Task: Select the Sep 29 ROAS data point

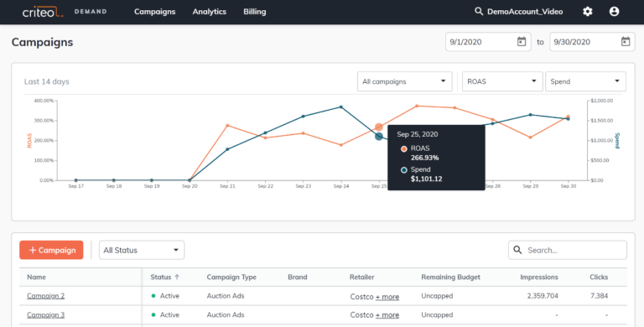Action: click(x=530, y=138)
